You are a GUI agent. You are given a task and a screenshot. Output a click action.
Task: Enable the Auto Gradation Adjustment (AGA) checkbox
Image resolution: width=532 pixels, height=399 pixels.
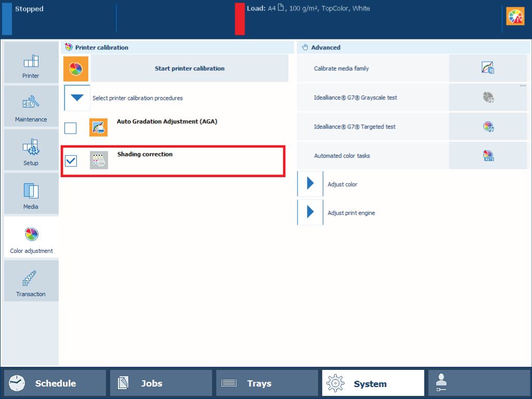[x=71, y=128]
